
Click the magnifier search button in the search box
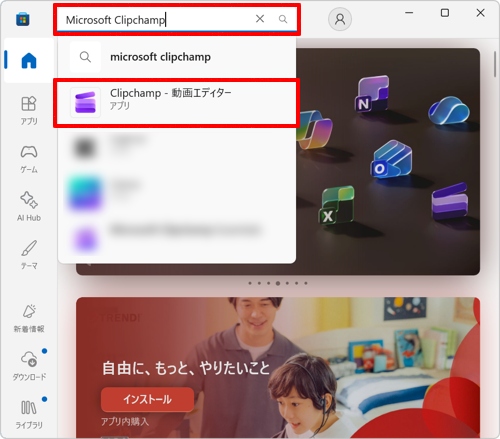[x=283, y=19]
